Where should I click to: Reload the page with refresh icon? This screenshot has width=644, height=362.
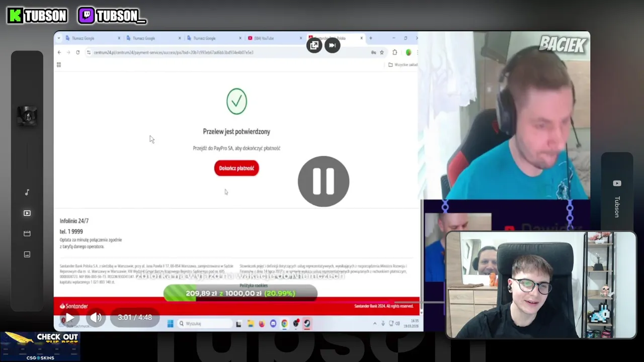pos(78,52)
